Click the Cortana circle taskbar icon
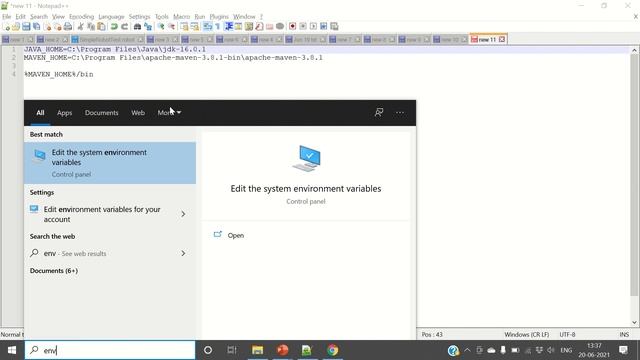The width and height of the screenshot is (640, 360). [x=208, y=350]
